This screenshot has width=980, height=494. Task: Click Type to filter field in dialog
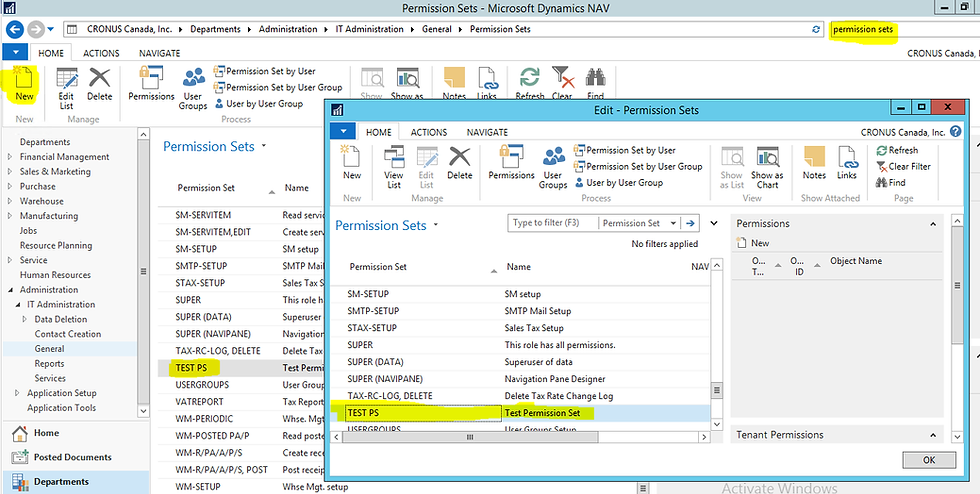click(553, 223)
